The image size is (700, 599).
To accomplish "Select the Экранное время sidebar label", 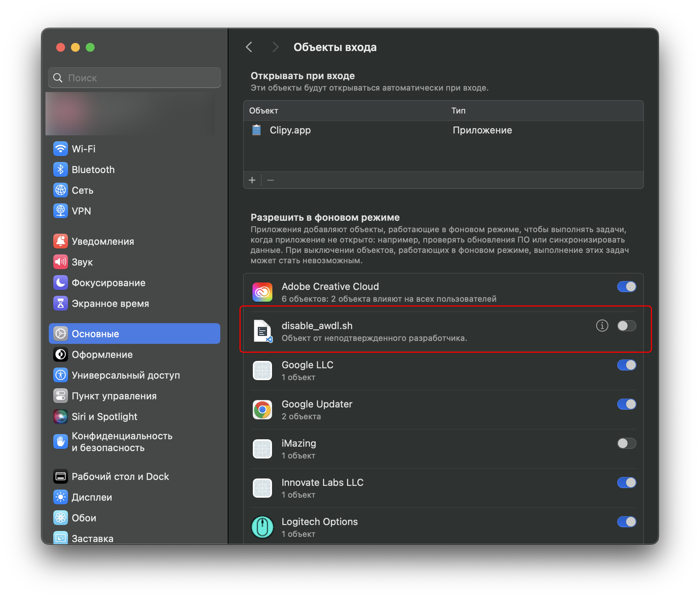I will (x=110, y=304).
